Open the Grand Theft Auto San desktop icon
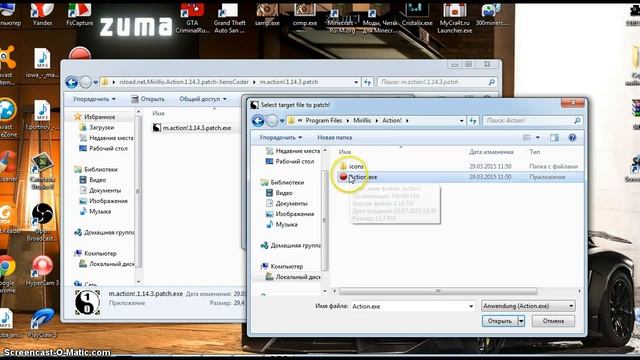This screenshot has width=640, height=360. [x=229, y=17]
